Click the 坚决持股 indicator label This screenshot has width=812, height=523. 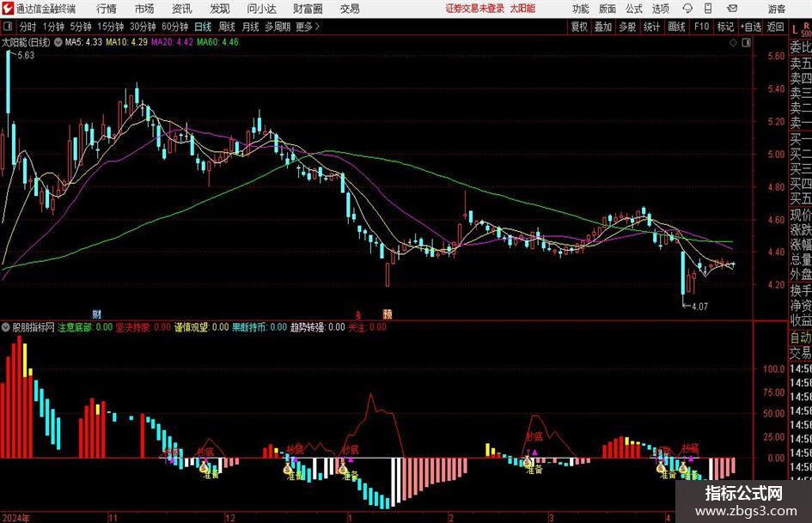(x=143, y=327)
